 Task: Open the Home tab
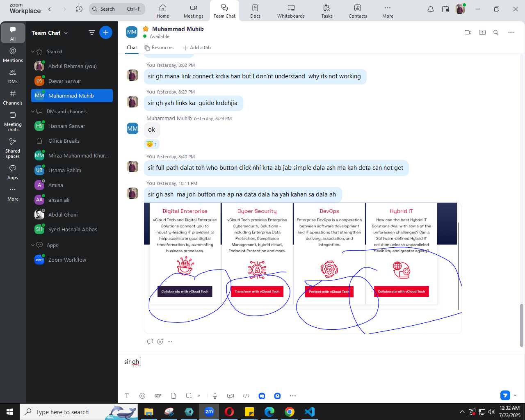163,11
